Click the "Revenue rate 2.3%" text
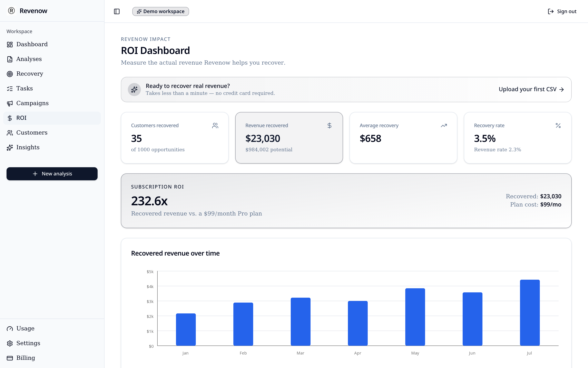Screen dimensions: 588x368 coord(497,150)
